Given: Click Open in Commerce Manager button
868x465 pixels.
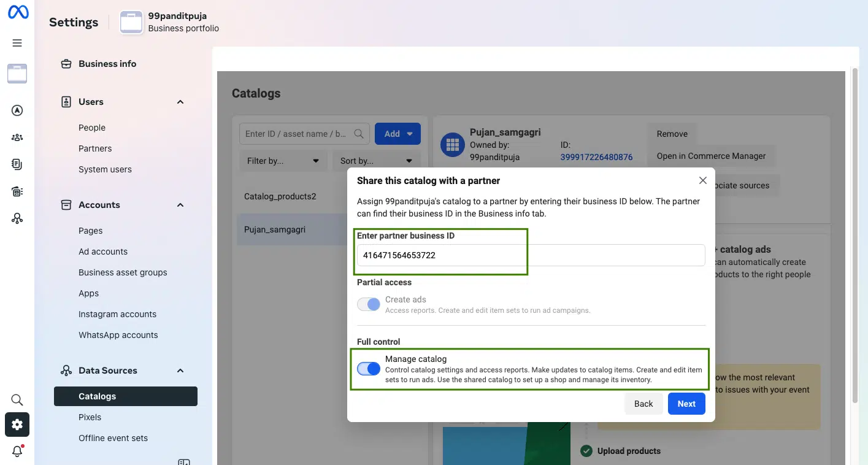Looking at the screenshot, I should pos(712,156).
